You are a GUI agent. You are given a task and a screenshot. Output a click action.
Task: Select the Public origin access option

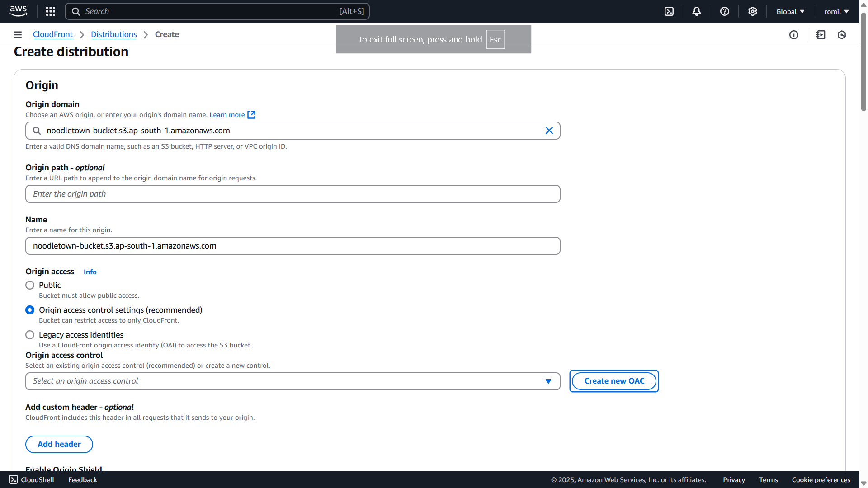(x=30, y=285)
